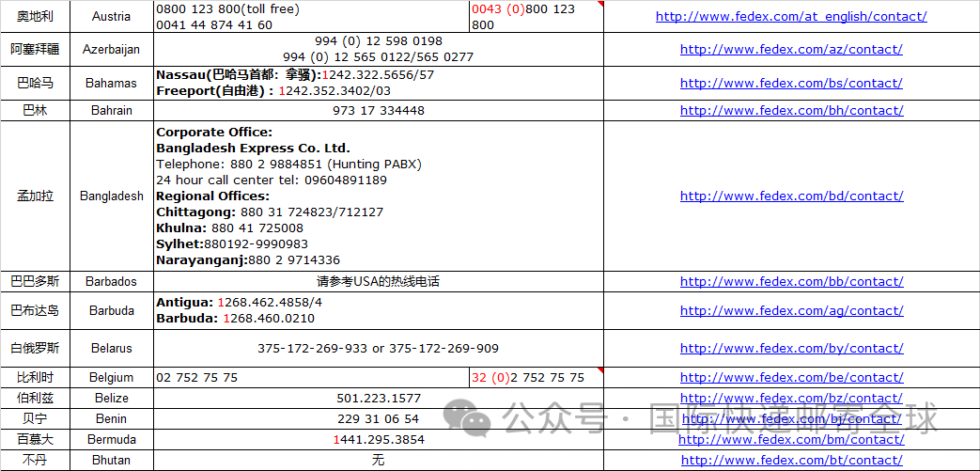Select the 02 752 75 75 cell
The height and width of the screenshot is (471, 980).
pos(311,377)
